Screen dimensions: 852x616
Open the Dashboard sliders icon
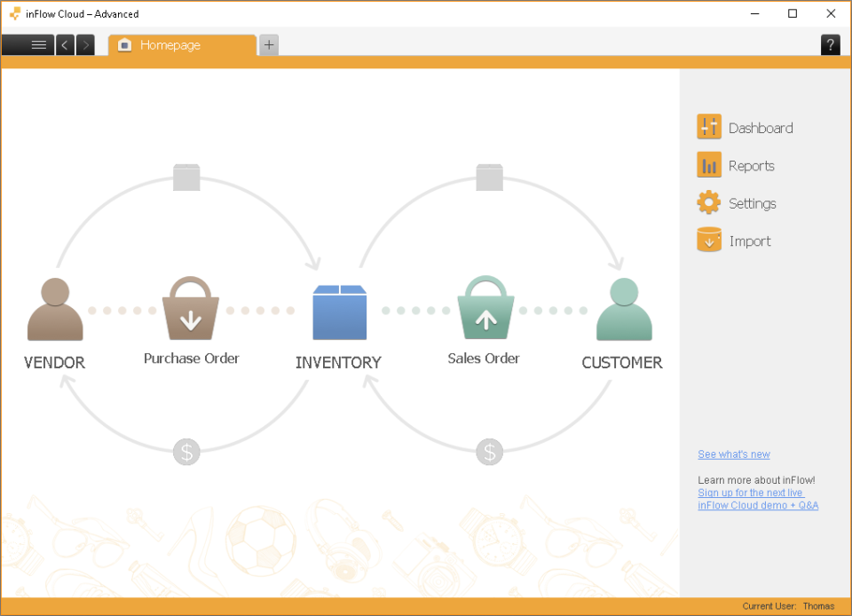709,127
